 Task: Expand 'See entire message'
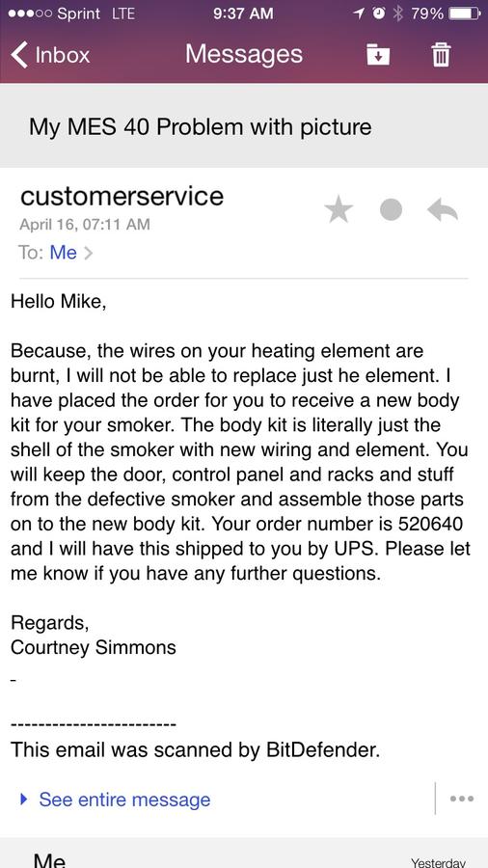tap(124, 800)
